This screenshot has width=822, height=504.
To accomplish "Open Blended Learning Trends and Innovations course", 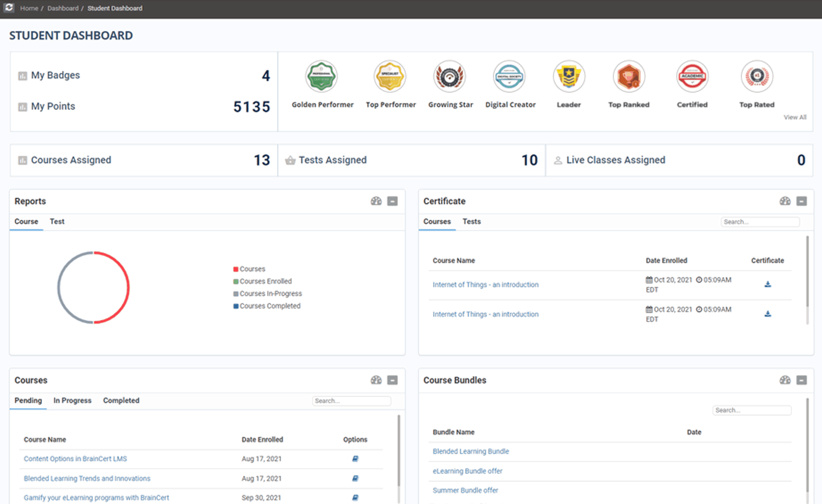I will 87,478.
